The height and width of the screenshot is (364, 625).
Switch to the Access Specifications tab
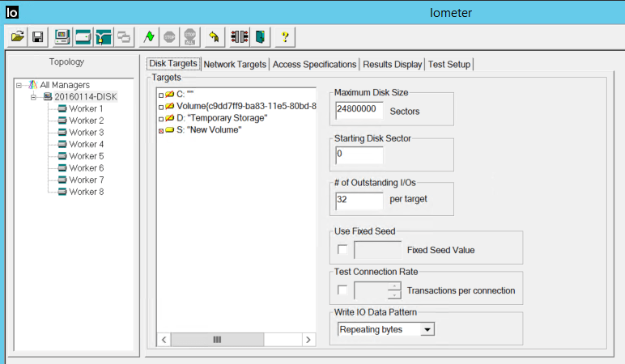pos(314,64)
